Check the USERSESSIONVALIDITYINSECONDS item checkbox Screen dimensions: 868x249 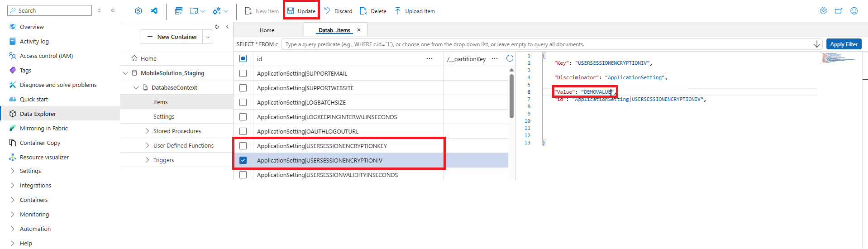[243, 175]
